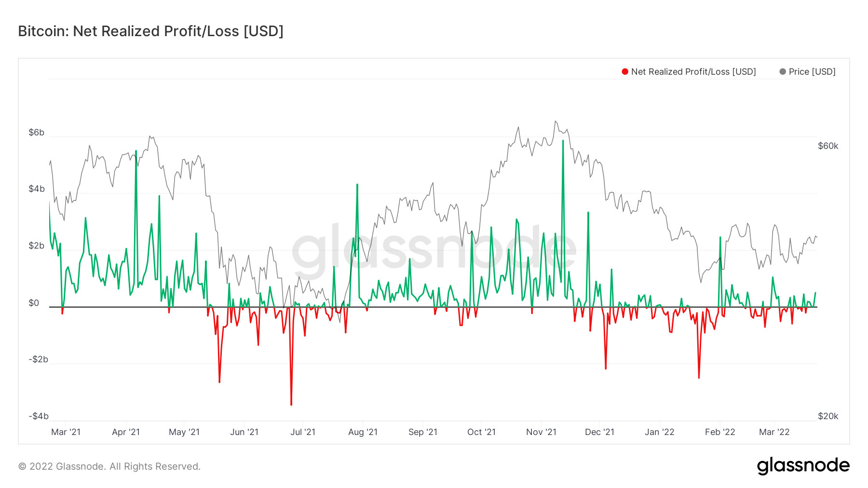This screenshot has width=868, height=488.
Task: Click the glassnode logo at bottom right
Action: pyautogui.click(x=803, y=465)
